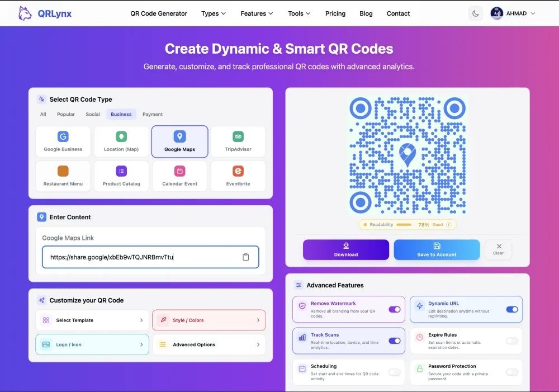Click the QRLynx lynx logo icon

click(25, 13)
